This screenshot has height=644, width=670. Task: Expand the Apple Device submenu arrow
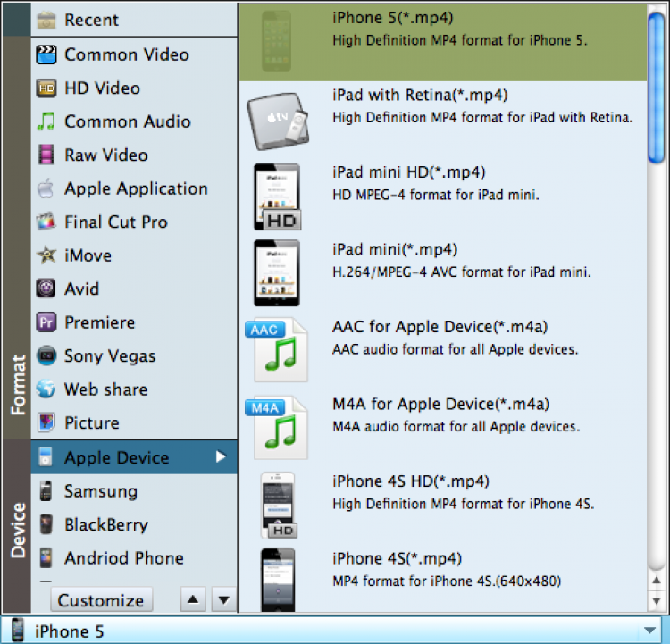coord(221,456)
